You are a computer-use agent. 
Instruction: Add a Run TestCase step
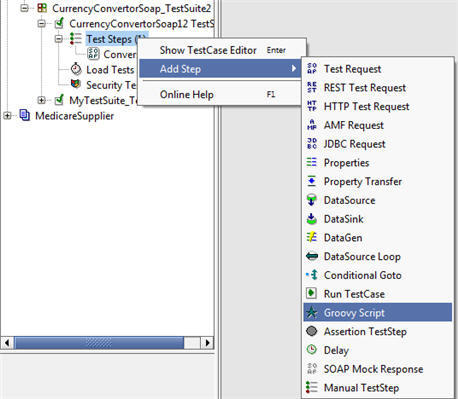pyautogui.click(x=378, y=294)
